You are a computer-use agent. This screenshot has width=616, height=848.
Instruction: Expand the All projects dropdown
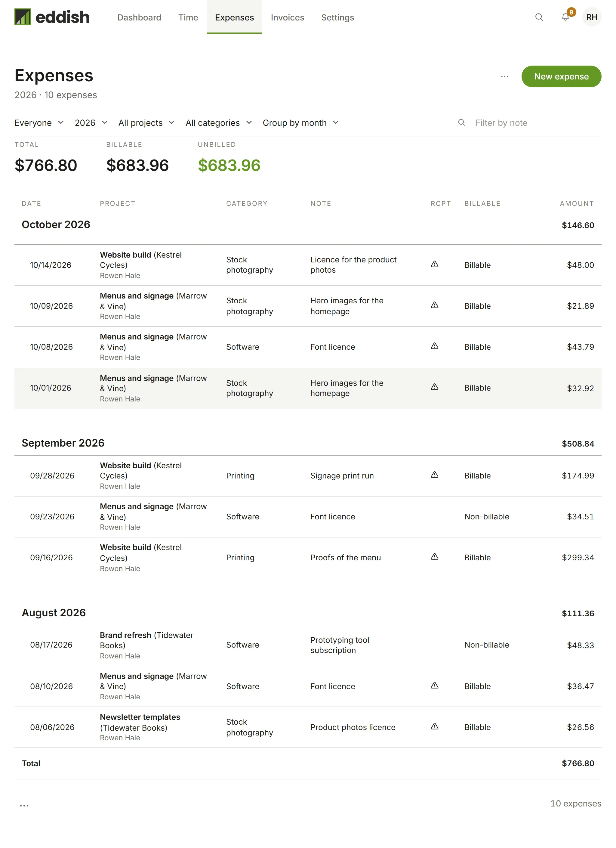pyautogui.click(x=146, y=123)
